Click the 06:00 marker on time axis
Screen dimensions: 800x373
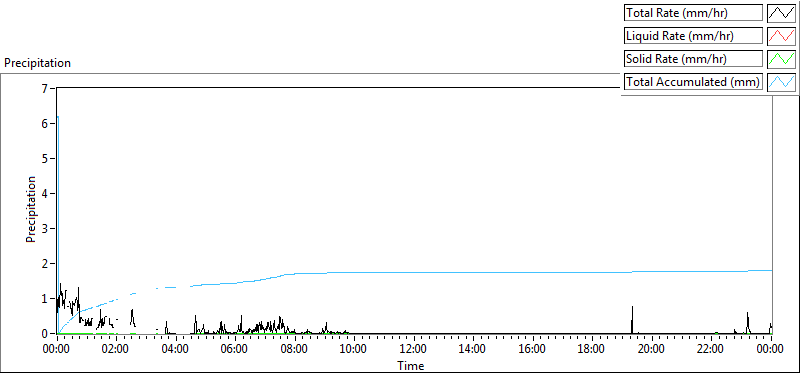pos(235,350)
